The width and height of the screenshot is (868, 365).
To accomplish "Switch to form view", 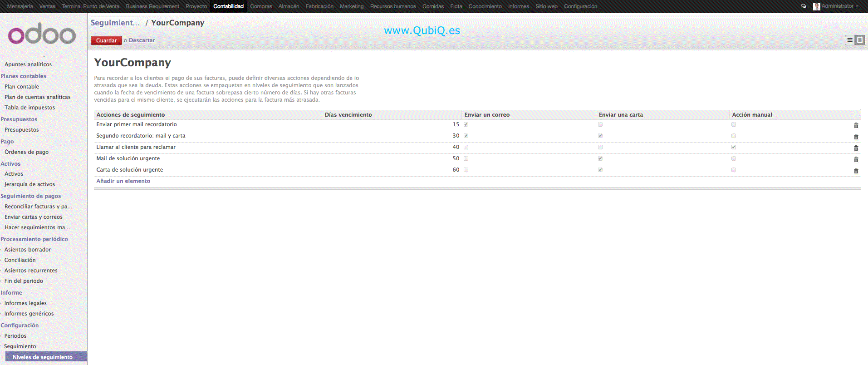I will pyautogui.click(x=859, y=40).
